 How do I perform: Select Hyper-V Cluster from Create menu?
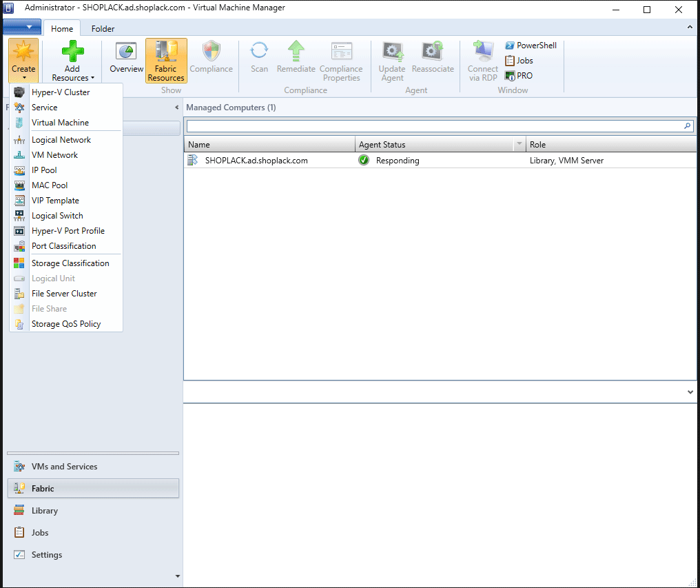coord(66,92)
